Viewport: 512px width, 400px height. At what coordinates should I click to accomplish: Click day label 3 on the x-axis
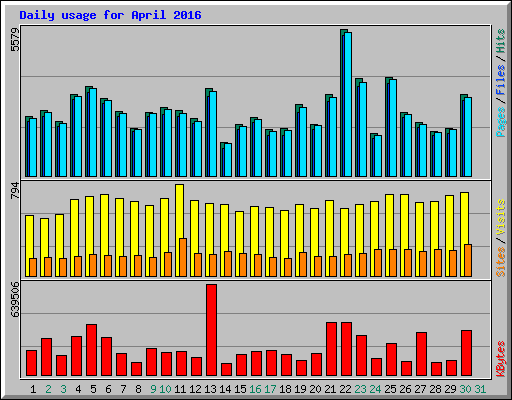pos(63,389)
